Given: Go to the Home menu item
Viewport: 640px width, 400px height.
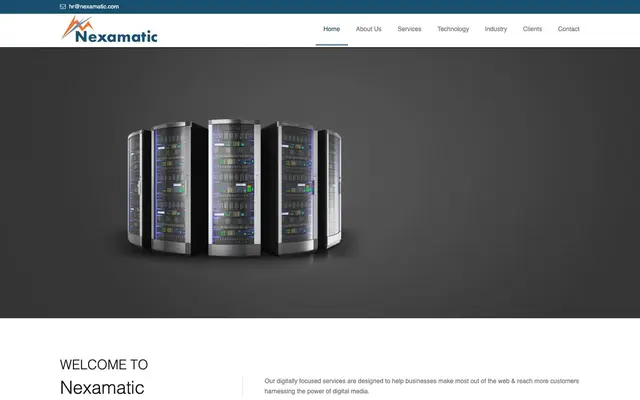Looking at the screenshot, I should click(x=331, y=29).
